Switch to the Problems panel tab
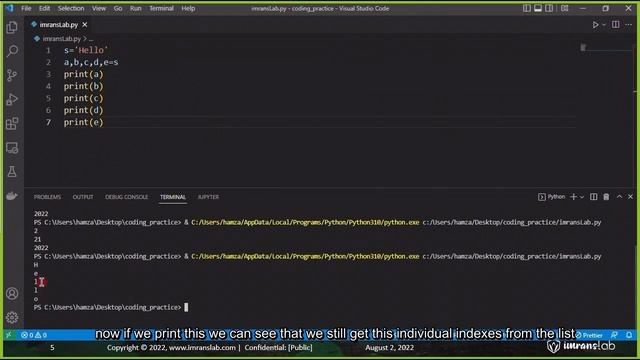 47,197
